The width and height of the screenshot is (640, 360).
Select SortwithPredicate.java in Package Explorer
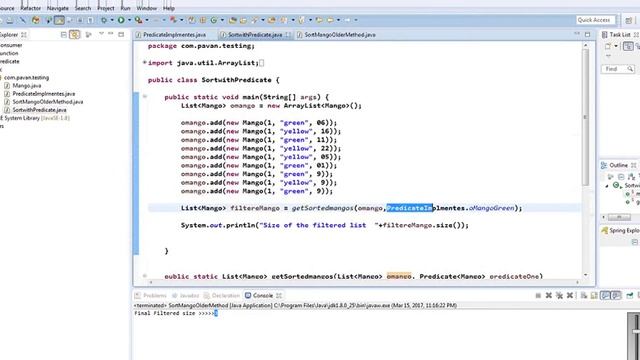click(x=39, y=110)
